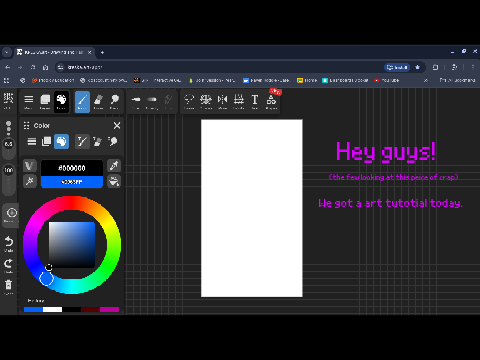Click the round target button above Undo

point(11,215)
